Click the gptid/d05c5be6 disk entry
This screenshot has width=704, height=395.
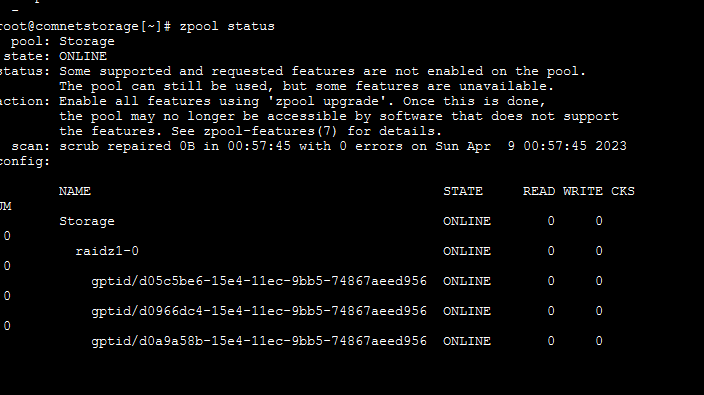pos(259,281)
